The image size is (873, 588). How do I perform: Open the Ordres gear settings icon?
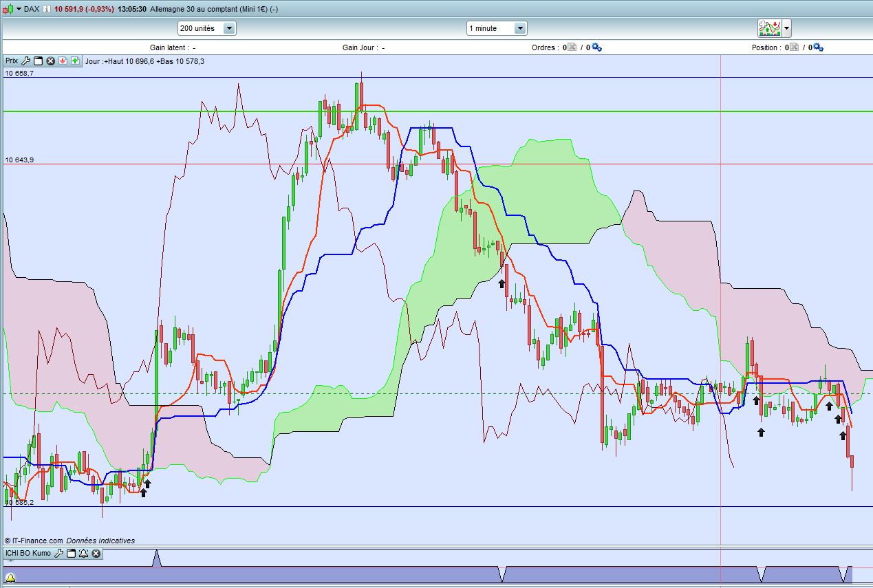point(597,47)
